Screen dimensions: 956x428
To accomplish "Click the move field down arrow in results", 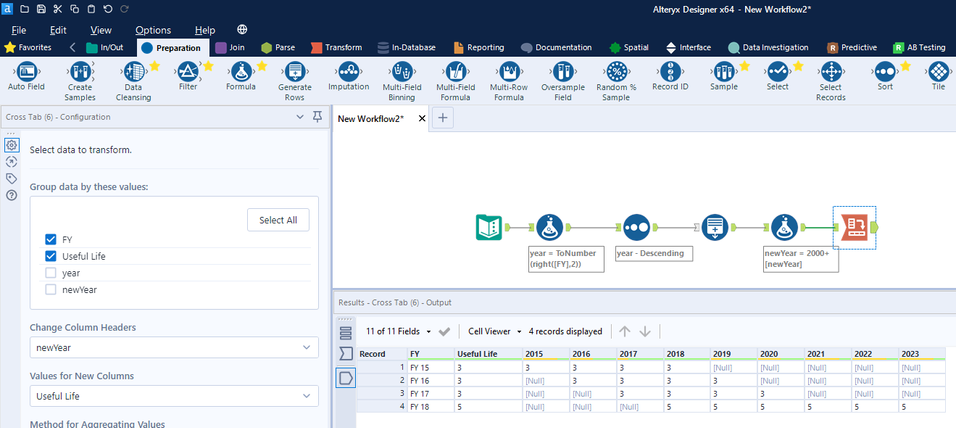I will click(645, 332).
